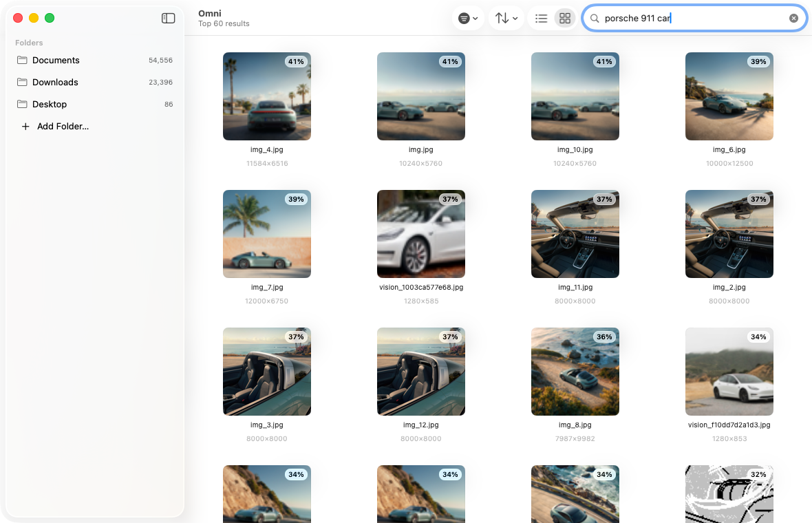Image resolution: width=812 pixels, height=523 pixels.
Task: Click the 10000×12500 dimensions text
Action: tap(729, 164)
